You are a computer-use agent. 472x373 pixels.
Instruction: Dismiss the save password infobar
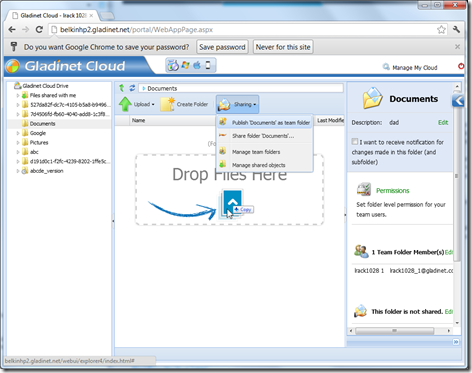457,47
